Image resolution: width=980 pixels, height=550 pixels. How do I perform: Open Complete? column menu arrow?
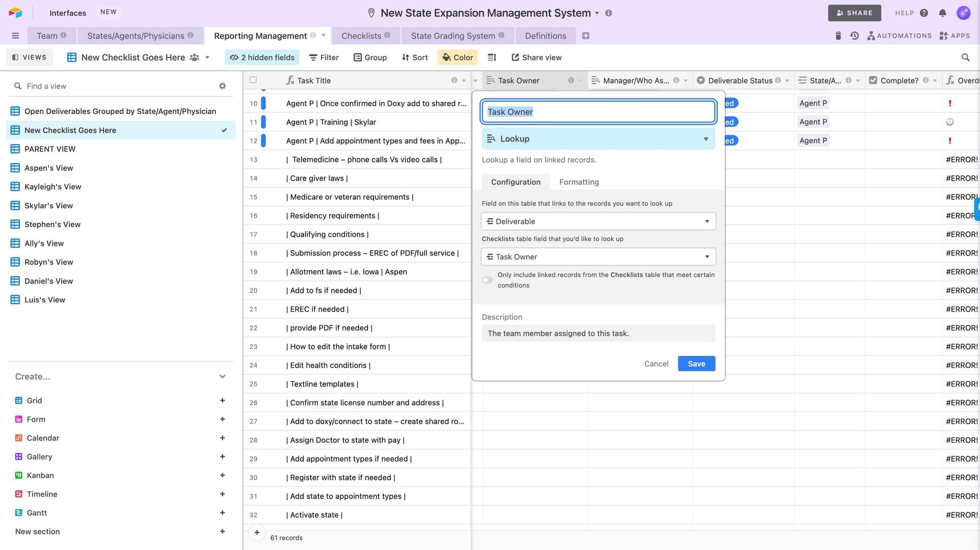coord(935,81)
